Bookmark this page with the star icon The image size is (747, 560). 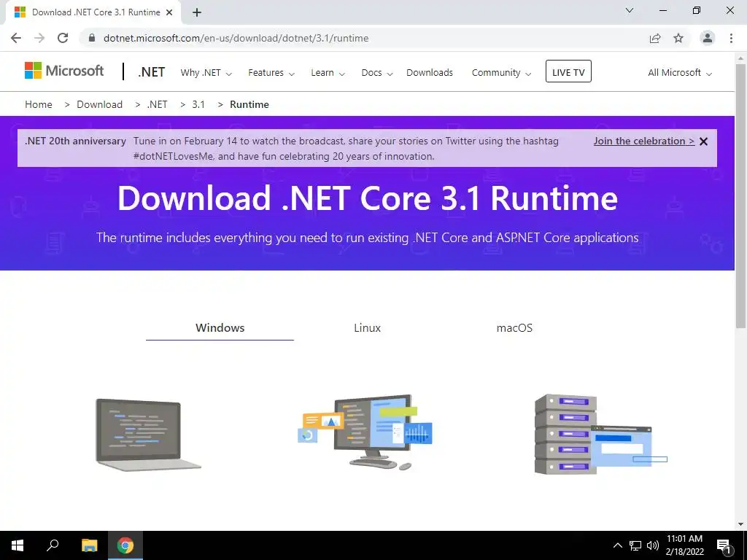pos(678,38)
